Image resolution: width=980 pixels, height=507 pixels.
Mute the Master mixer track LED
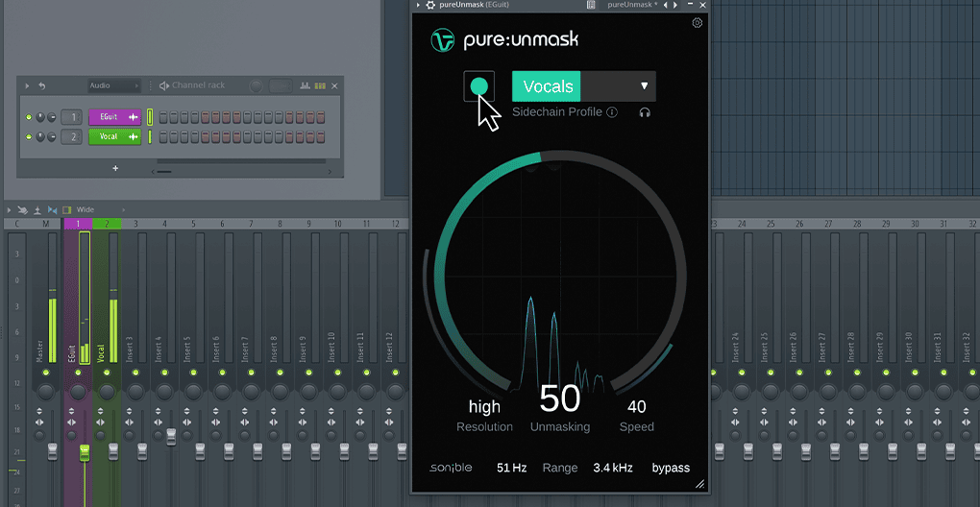pyautogui.click(x=45, y=373)
